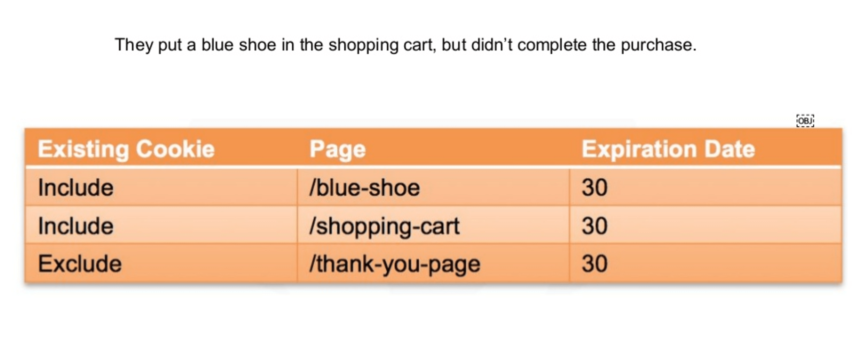This screenshot has width=868, height=342.
Task: Click the 30 value in the /shopping-cart row
Action: [x=594, y=226]
